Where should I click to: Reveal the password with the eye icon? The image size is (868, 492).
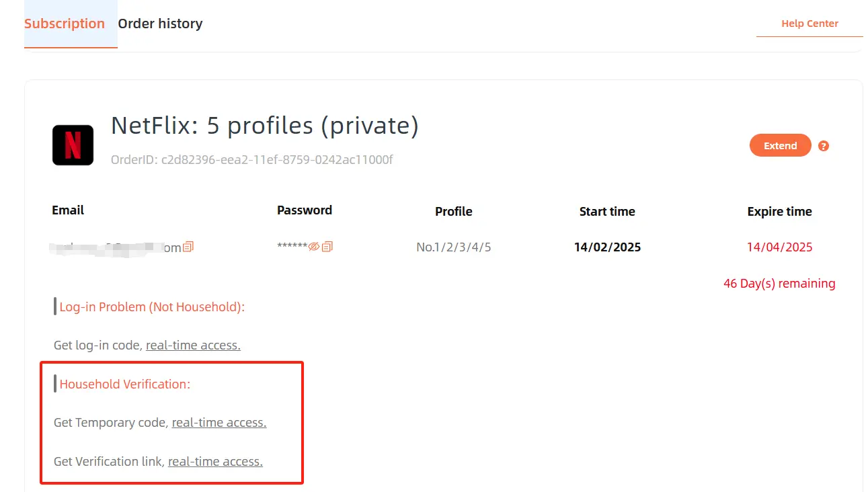pos(314,247)
